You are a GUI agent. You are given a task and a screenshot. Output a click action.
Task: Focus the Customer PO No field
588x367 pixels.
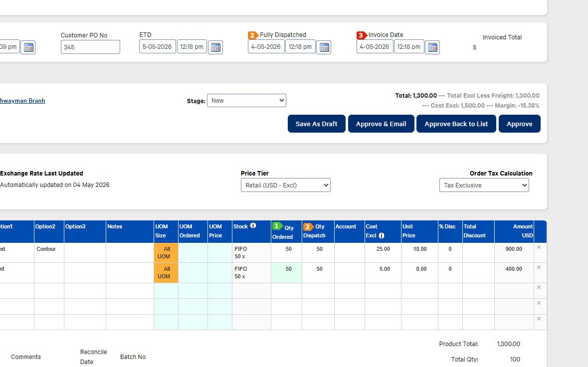(90, 47)
